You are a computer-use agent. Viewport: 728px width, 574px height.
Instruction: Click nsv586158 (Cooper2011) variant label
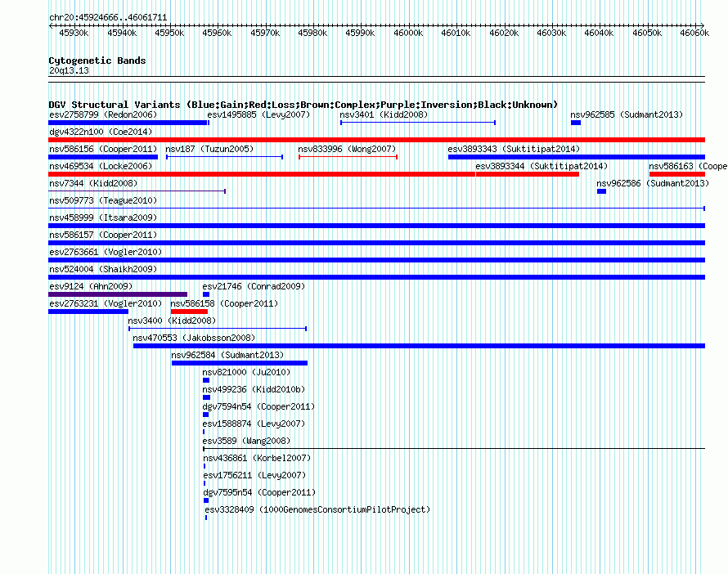click(x=224, y=303)
